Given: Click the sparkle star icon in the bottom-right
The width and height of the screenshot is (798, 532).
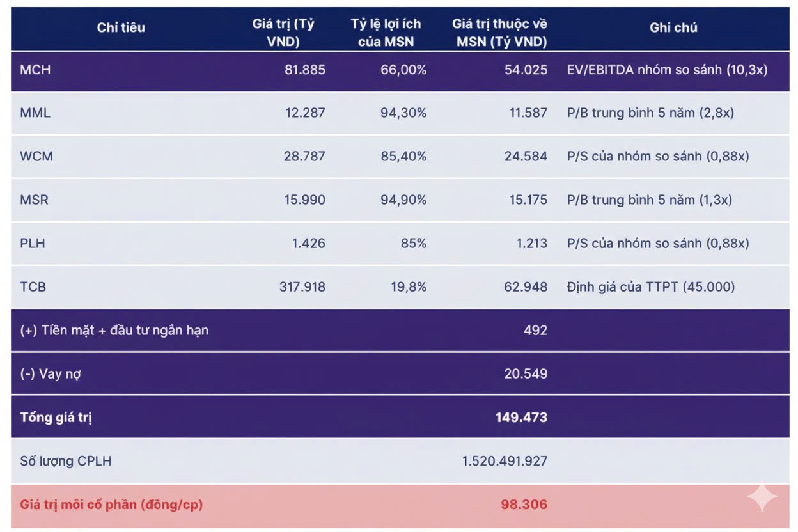Looking at the screenshot, I should point(762,497).
